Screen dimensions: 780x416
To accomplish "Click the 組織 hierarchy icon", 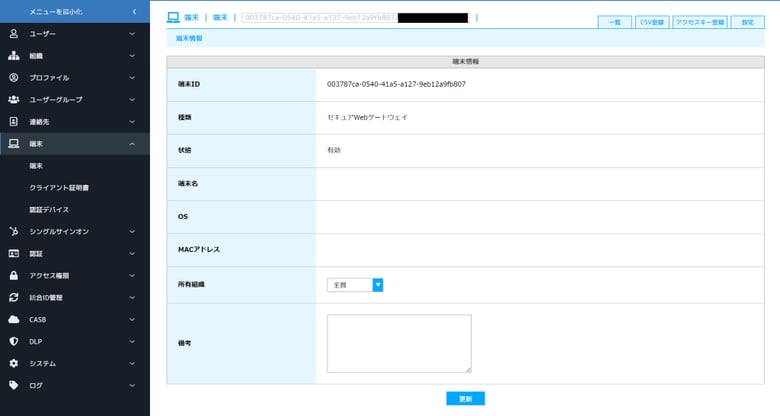I will click(14, 56).
